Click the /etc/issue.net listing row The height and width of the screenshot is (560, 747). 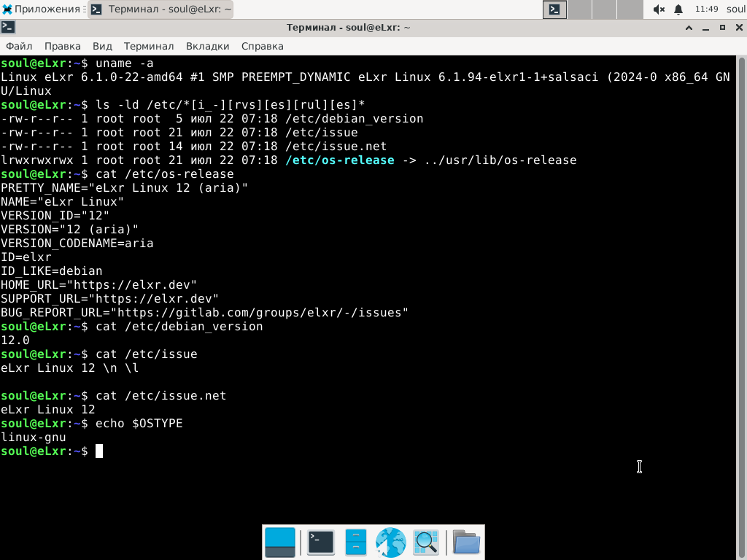click(193, 146)
